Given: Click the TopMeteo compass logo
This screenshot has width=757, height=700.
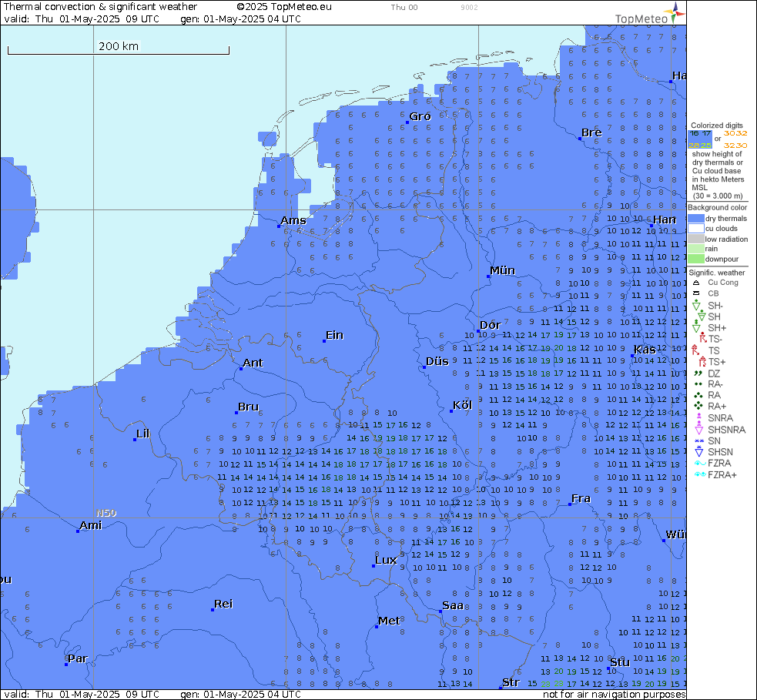Looking at the screenshot, I should 675,12.
